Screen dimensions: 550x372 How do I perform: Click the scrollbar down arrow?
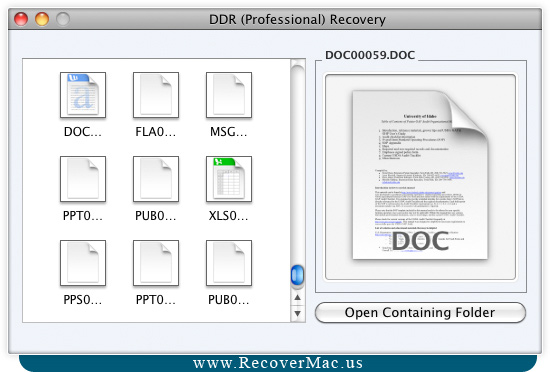point(297,313)
